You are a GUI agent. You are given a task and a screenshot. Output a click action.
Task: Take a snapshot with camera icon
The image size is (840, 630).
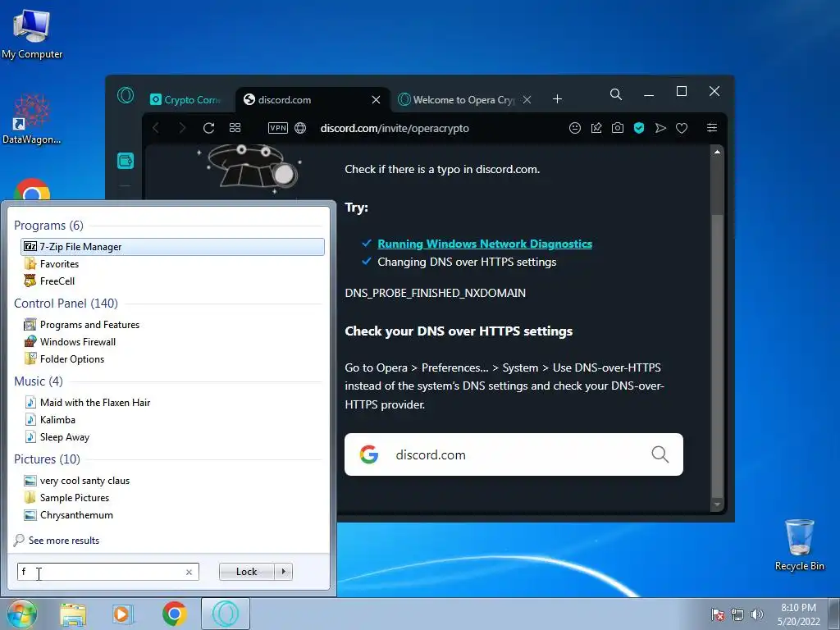click(618, 128)
